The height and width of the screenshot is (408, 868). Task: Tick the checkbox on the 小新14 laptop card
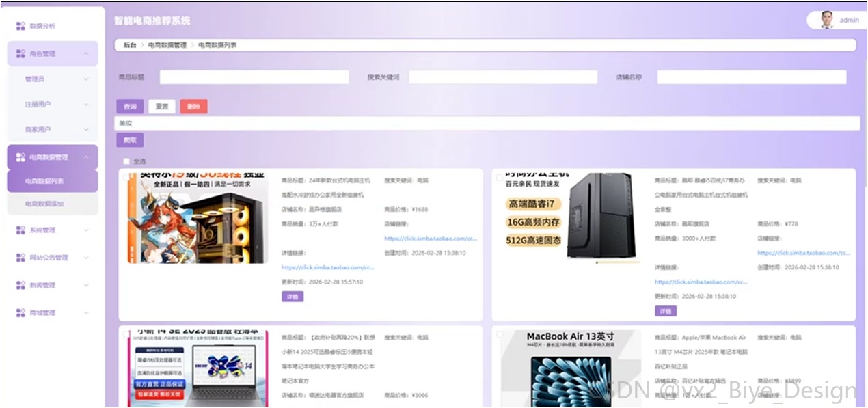point(126,335)
